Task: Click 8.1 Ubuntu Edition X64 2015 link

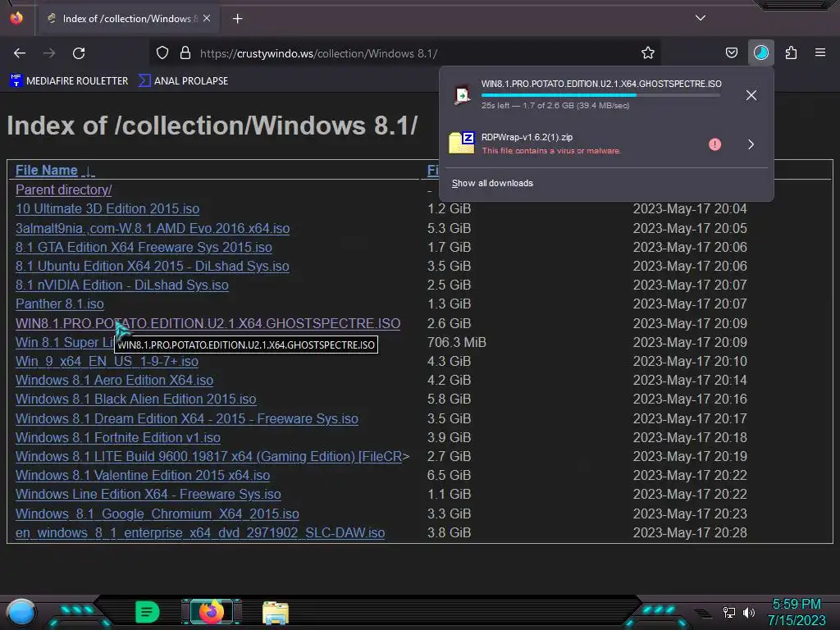Action: tap(152, 267)
